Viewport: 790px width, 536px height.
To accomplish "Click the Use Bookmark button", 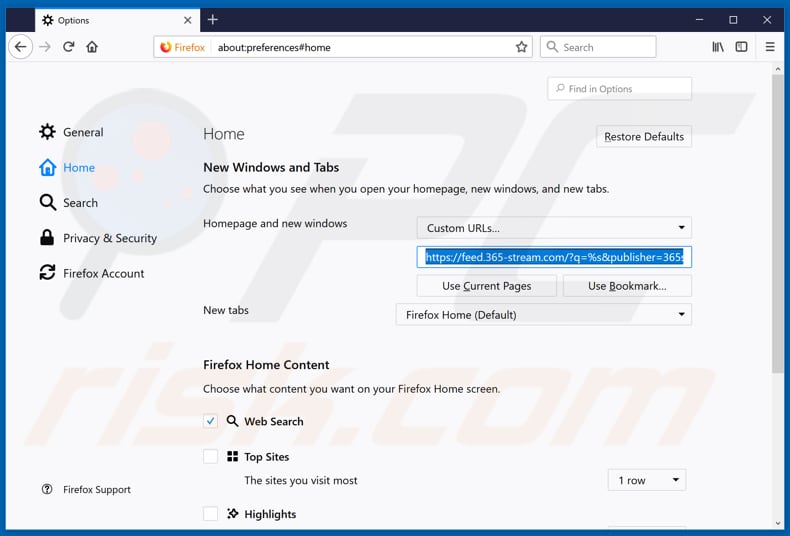I will click(x=627, y=286).
